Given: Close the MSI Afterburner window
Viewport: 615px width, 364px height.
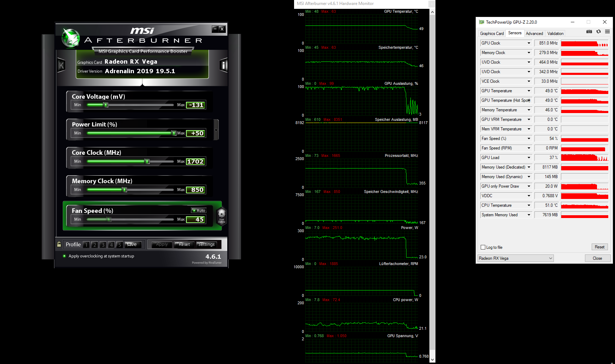Looking at the screenshot, I should click(222, 29).
